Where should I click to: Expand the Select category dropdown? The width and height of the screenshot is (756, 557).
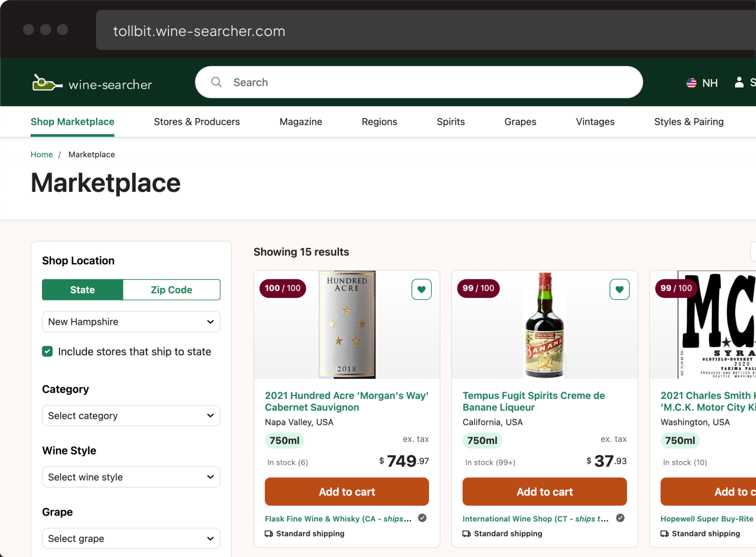[131, 416]
